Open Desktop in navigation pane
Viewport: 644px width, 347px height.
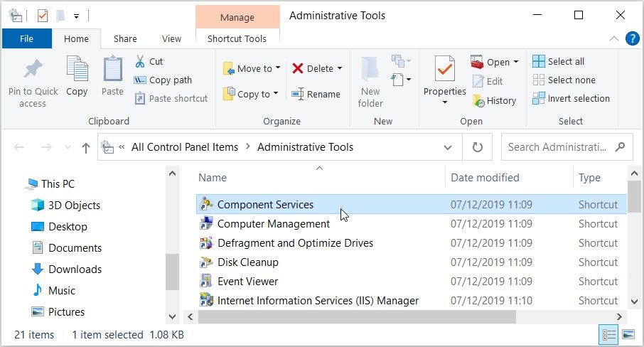[x=60, y=226]
